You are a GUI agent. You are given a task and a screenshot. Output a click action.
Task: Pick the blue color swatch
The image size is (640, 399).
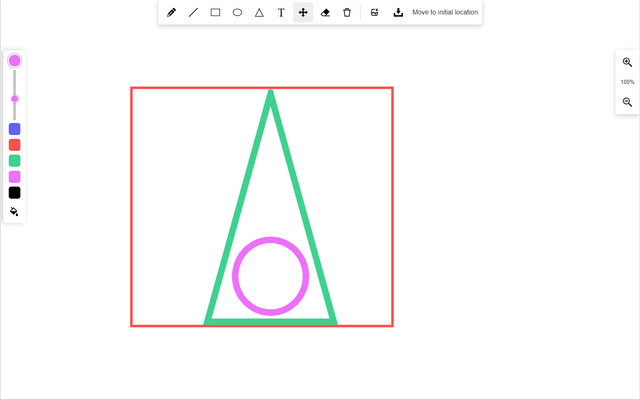(14, 129)
